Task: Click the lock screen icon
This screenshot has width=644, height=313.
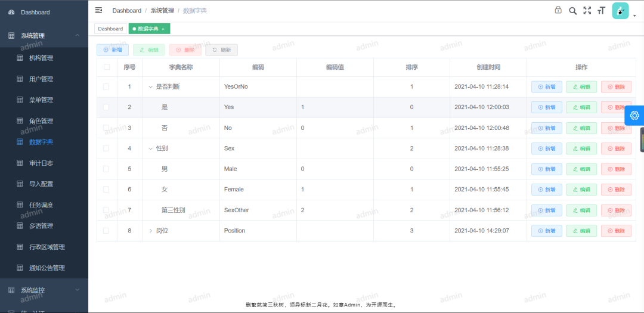Action: (558, 10)
